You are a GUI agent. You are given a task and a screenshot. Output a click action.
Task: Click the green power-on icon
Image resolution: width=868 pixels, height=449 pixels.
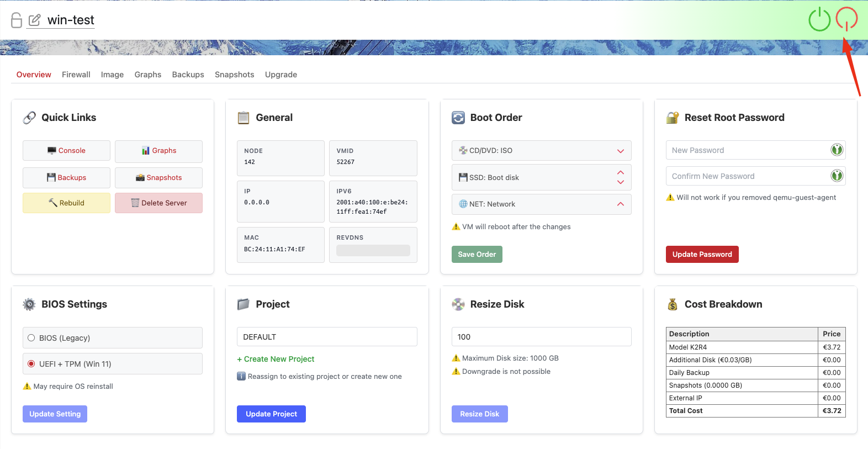(819, 20)
